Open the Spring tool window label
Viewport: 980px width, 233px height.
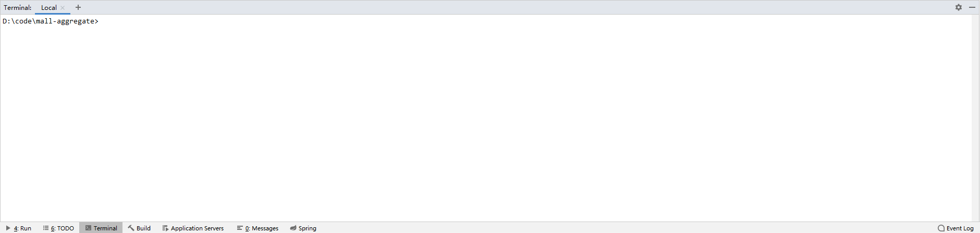tap(307, 228)
